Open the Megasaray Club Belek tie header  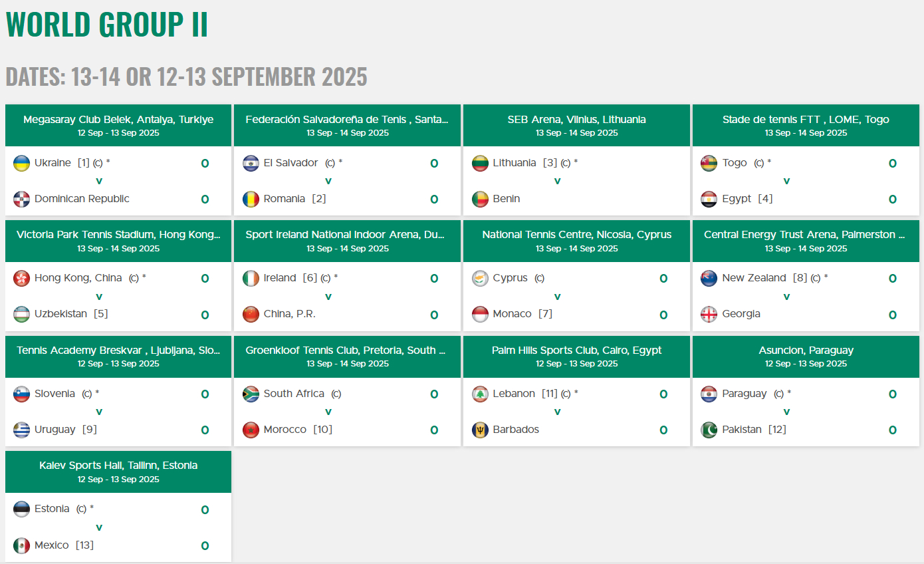coord(118,125)
